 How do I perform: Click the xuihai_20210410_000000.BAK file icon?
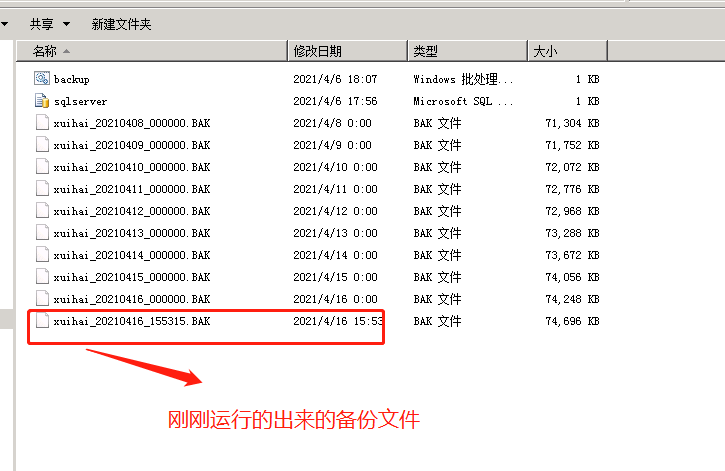pos(43,166)
